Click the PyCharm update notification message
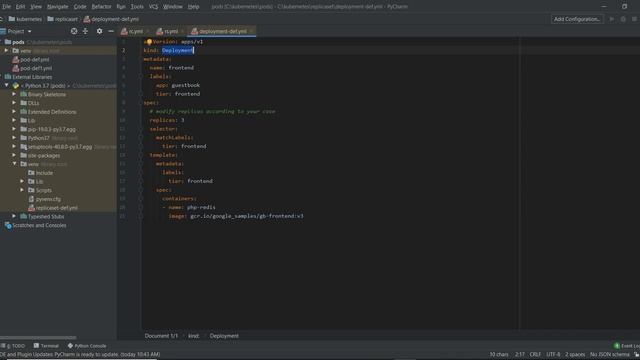 tap(80, 354)
